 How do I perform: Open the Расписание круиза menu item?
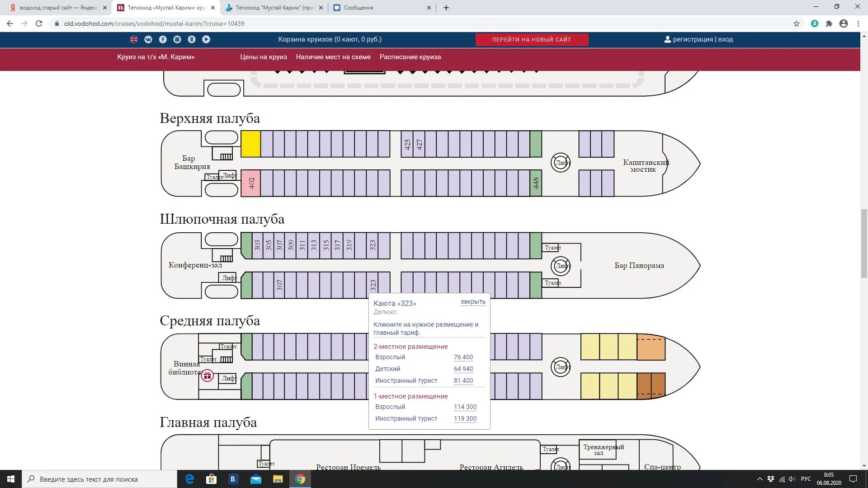click(x=410, y=57)
